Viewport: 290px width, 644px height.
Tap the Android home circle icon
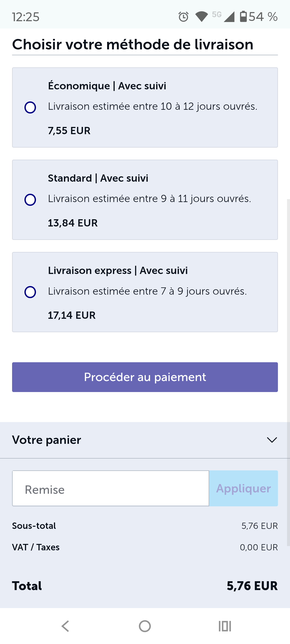tap(145, 626)
